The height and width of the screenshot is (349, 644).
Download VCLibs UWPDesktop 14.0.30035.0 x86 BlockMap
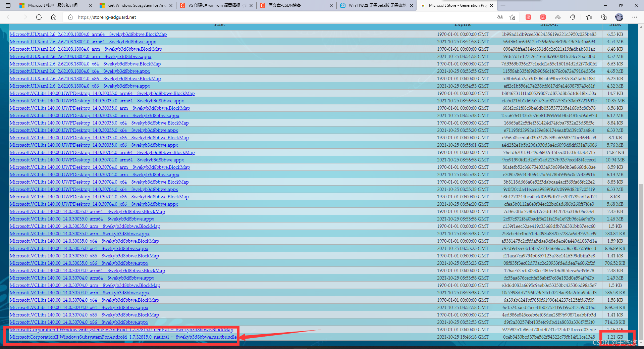coord(99,138)
